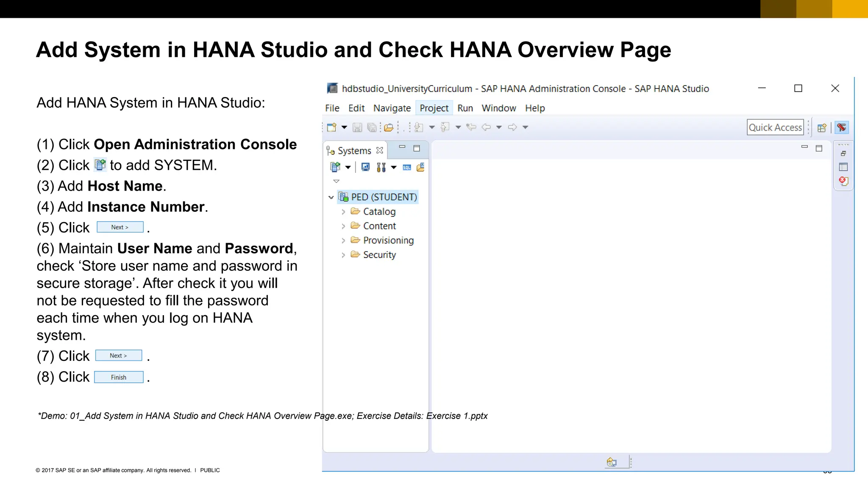Open the Next Annotation dropdown arrow
The height and width of the screenshot is (488, 868).
(x=432, y=127)
